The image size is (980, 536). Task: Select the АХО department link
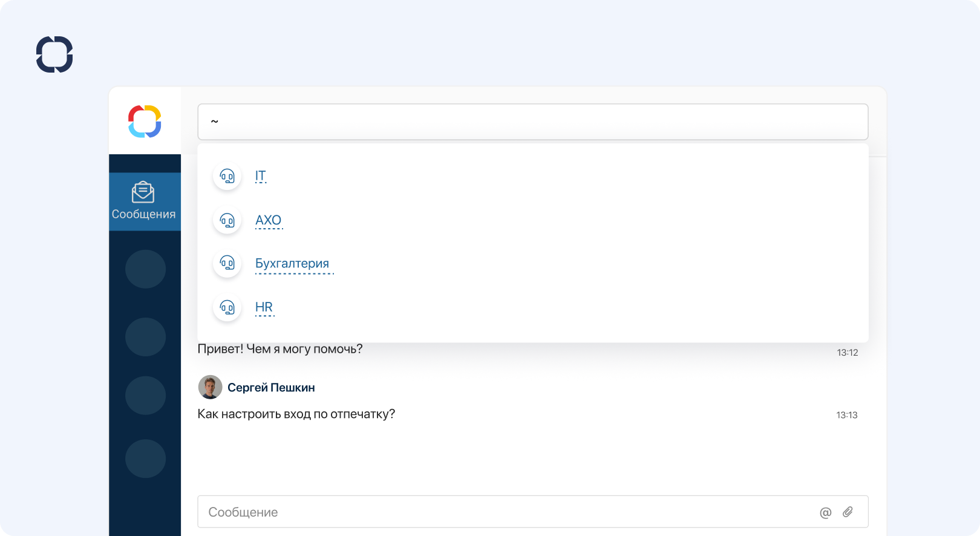click(268, 220)
